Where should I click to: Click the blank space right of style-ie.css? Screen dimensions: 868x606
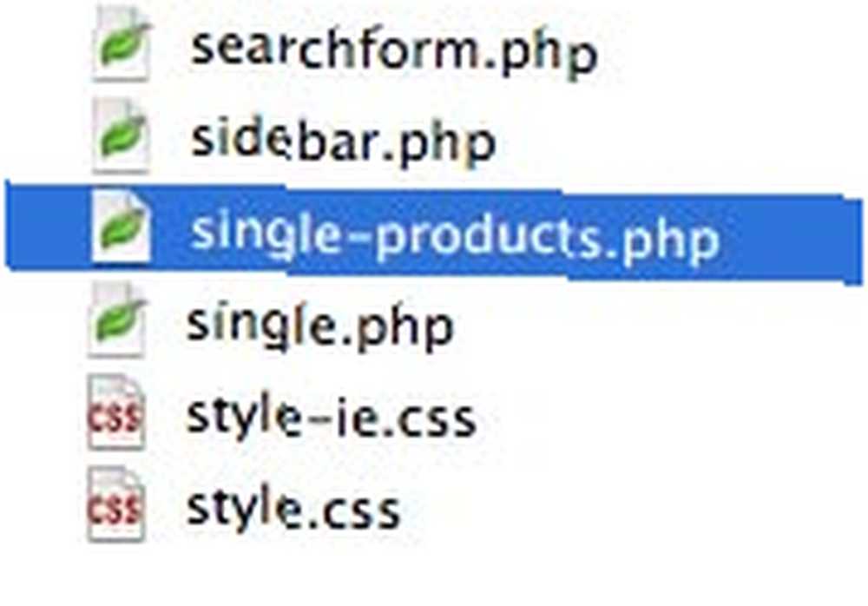pyautogui.click(x=670, y=417)
